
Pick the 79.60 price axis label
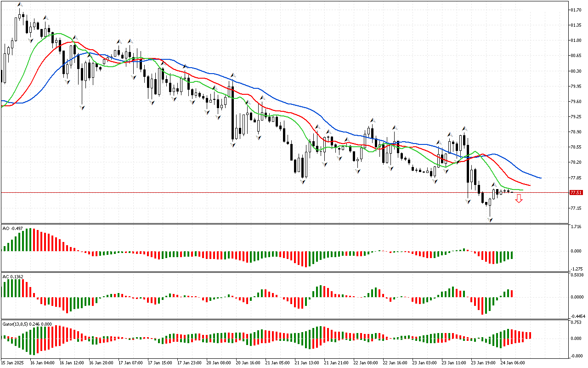[576, 101]
